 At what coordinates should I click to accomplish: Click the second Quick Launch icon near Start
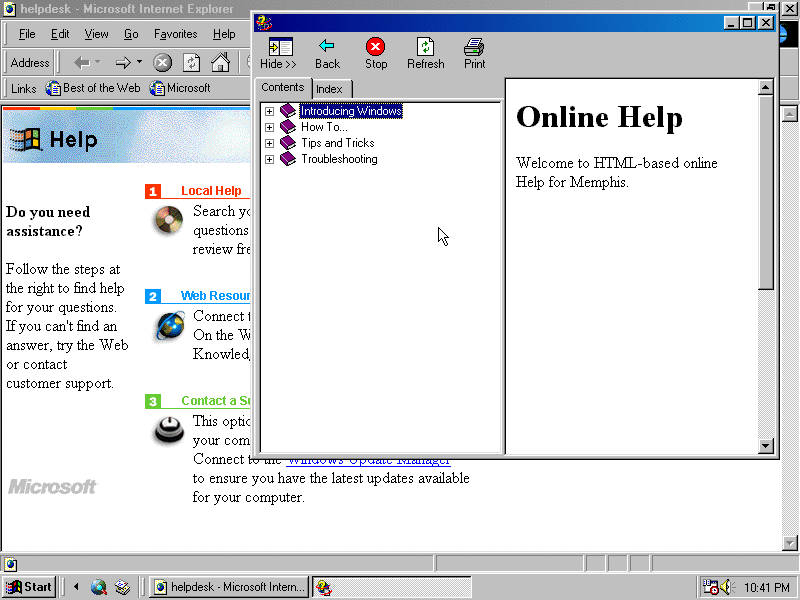tap(122, 587)
